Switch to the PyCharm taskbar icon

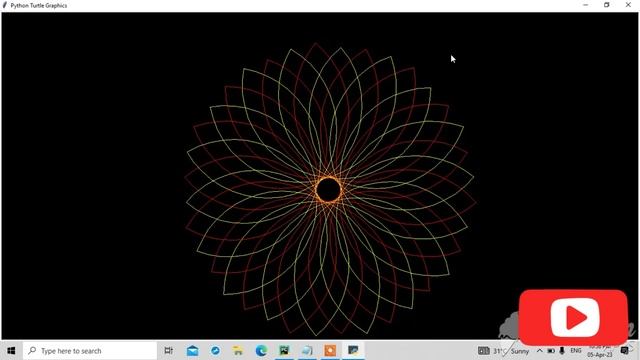pyautogui.click(x=284, y=351)
